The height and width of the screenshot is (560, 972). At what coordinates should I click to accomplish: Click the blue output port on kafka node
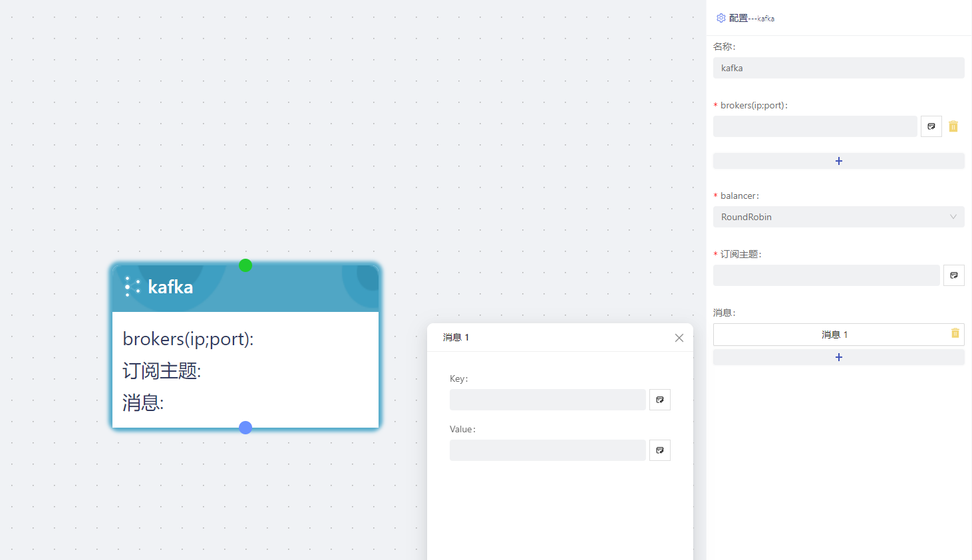(245, 428)
